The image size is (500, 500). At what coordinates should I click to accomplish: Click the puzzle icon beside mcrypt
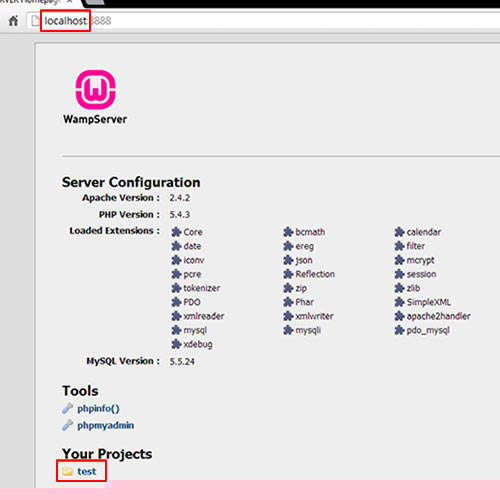(x=399, y=260)
